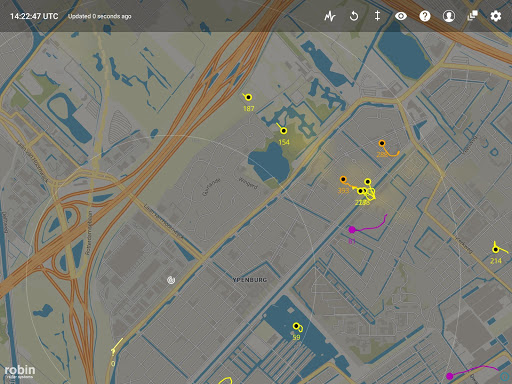Toggle the eye visibility icon
512x384 pixels.
pyautogui.click(x=401, y=16)
